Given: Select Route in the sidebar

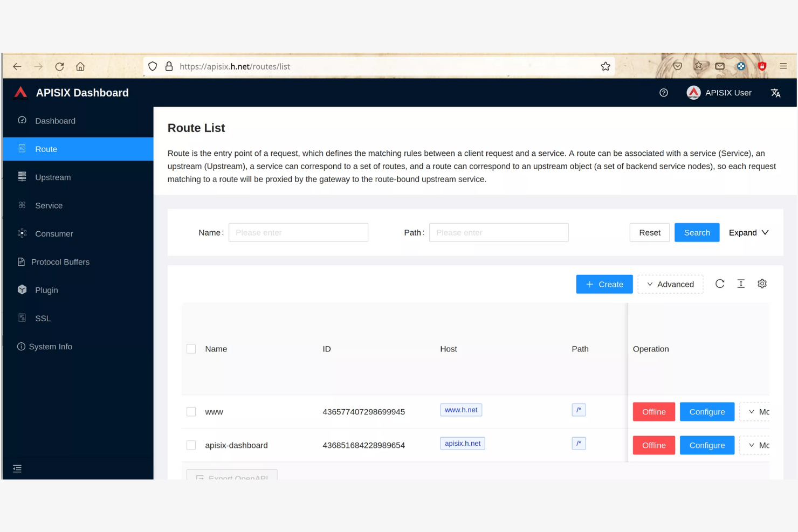Looking at the screenshot, I should [78, 149].
